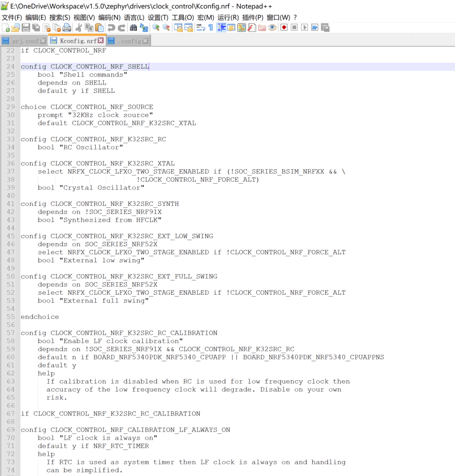The height and width of the screenshot is (476, 455).
Task: Open Find with the binoculars icon
Action: point(134,28)
